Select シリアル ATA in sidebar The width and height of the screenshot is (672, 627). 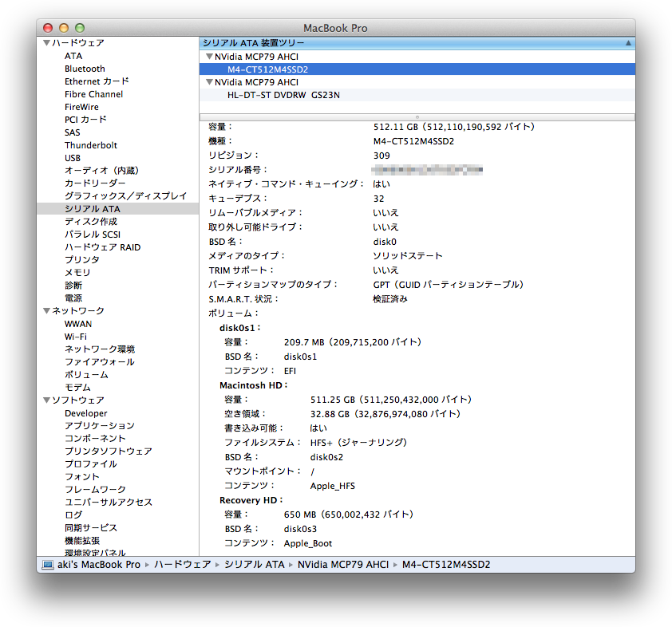pos(93,208)
